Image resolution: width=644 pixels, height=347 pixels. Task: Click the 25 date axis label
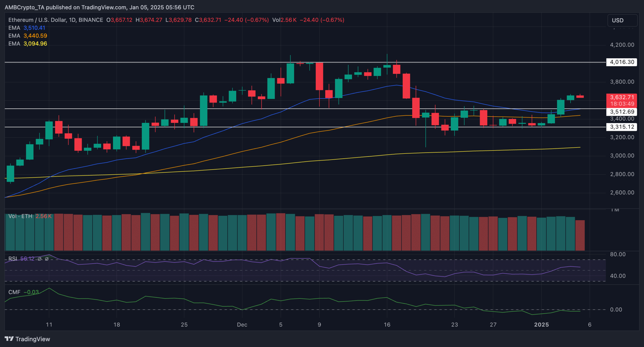(184, 325)
